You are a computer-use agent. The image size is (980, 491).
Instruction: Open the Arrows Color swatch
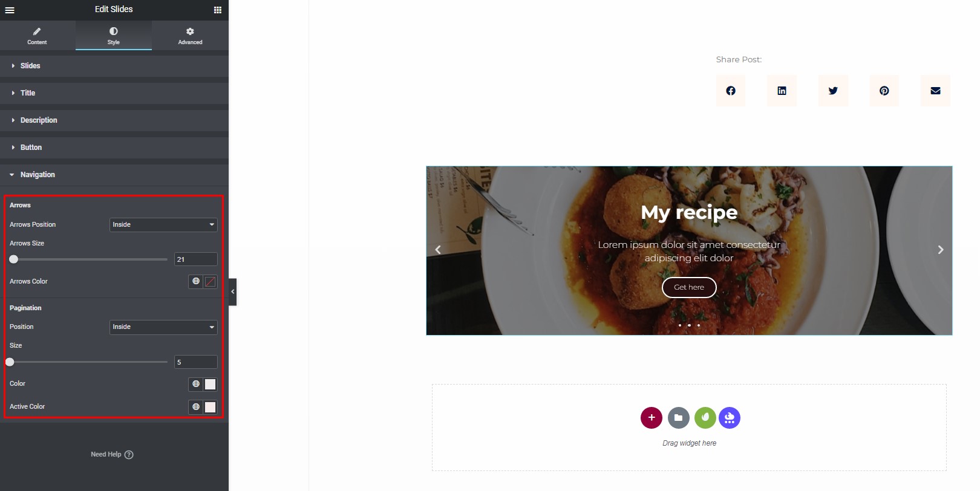click(x=210, y=281)
